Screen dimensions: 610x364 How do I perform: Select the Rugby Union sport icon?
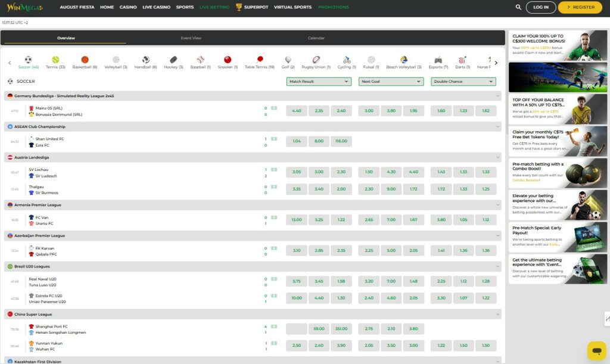pyautogui.click(x=316, y=60)
